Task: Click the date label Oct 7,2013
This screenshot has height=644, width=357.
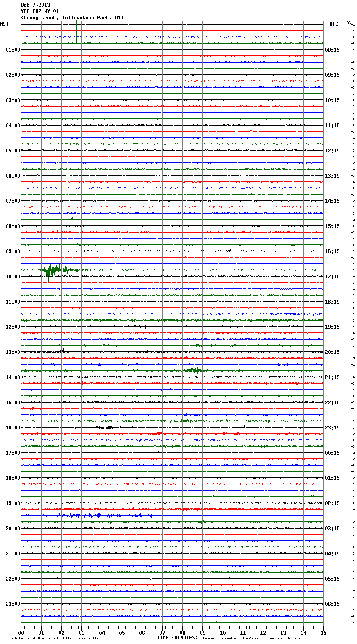Action: [x=35, y=5]
